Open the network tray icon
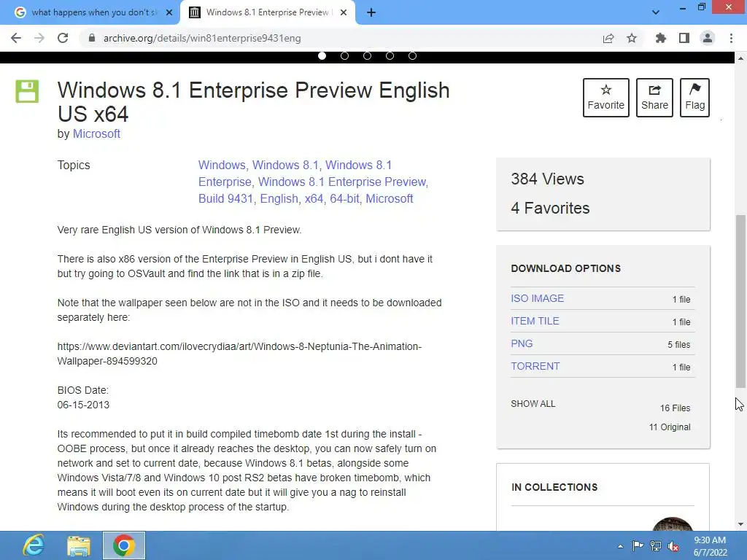This screenshot has width=747, height=560. point(656,545)
